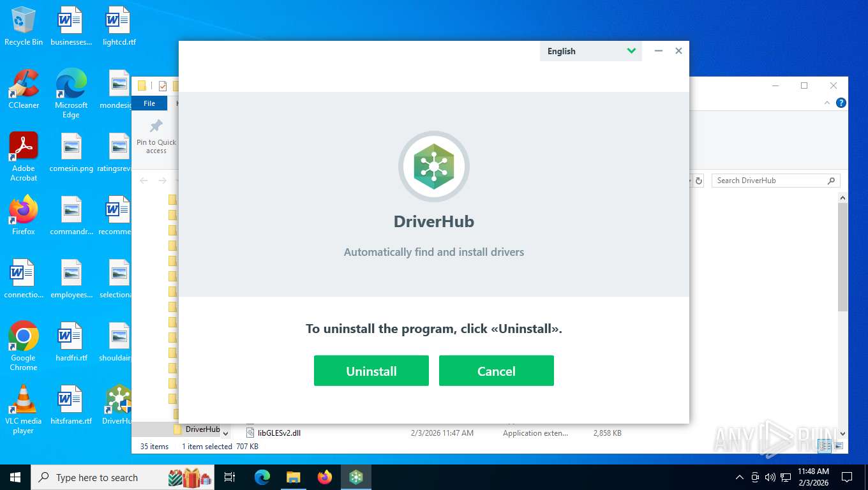Select the Adobe Acrobat desktop shortcut
This screenshot has width=868, height=490.
pos(24,157)
